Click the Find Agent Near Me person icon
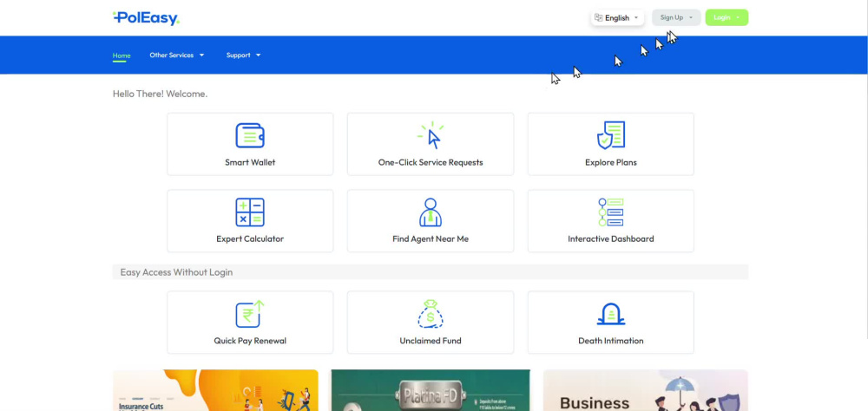 (431, 212)
